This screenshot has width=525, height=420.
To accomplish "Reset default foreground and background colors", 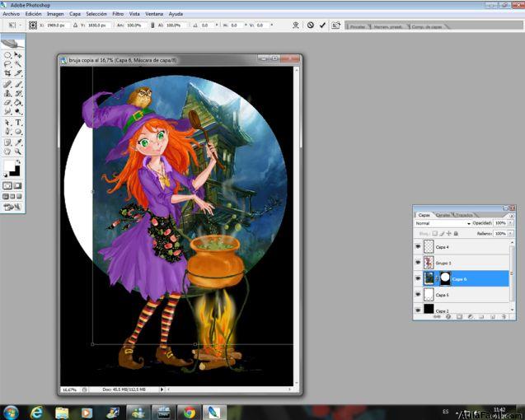I will [5, 175].
